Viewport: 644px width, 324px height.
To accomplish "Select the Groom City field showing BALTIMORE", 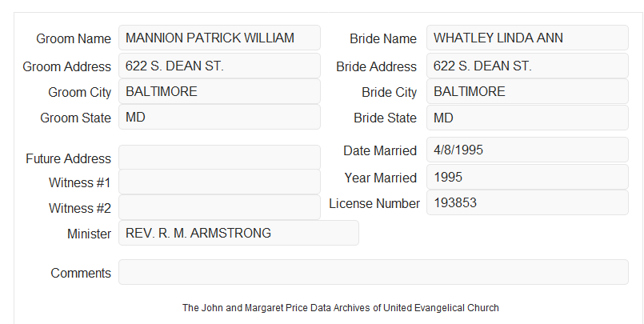I will coord(219,91).
